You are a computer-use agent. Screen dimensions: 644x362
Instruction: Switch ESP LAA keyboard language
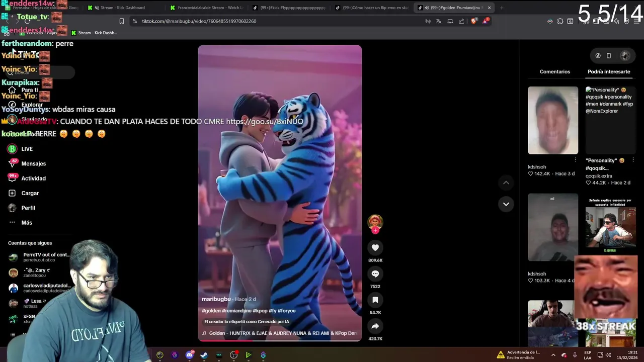tap(588, 355)
